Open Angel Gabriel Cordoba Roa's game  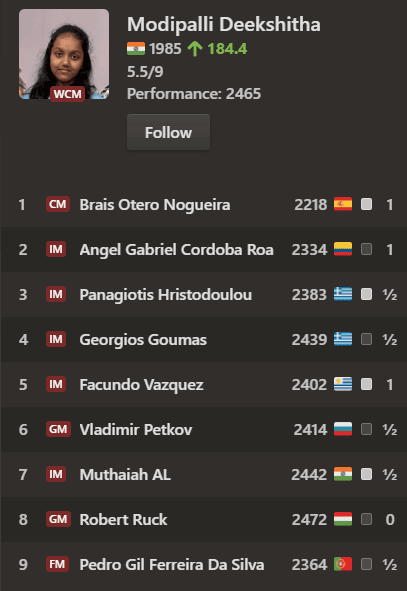click(204, 249)
